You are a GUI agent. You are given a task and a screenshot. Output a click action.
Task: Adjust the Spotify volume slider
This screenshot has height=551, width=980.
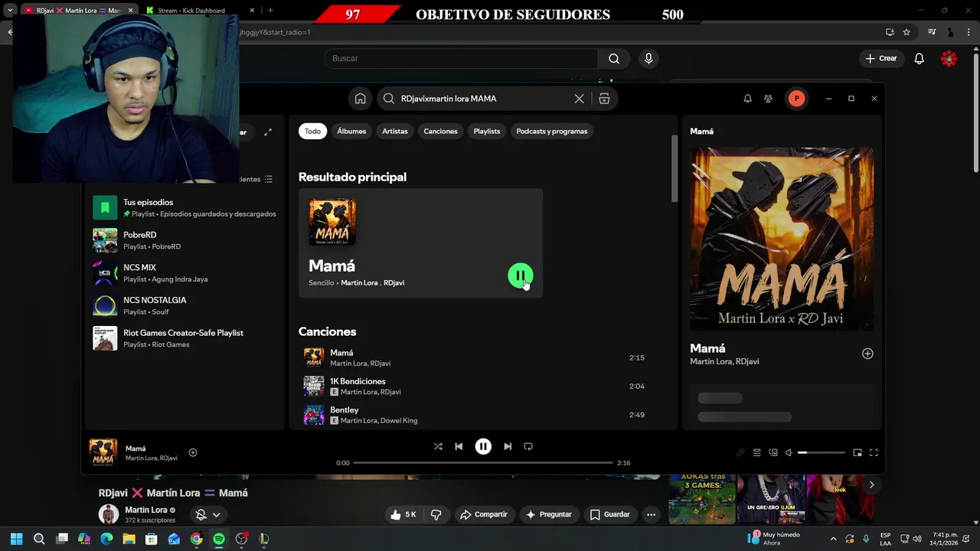click(822, 452)
